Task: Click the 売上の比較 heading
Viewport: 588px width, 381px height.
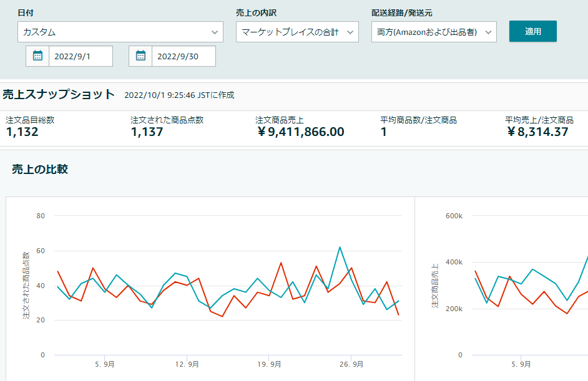Action: [x=40, y=170]
